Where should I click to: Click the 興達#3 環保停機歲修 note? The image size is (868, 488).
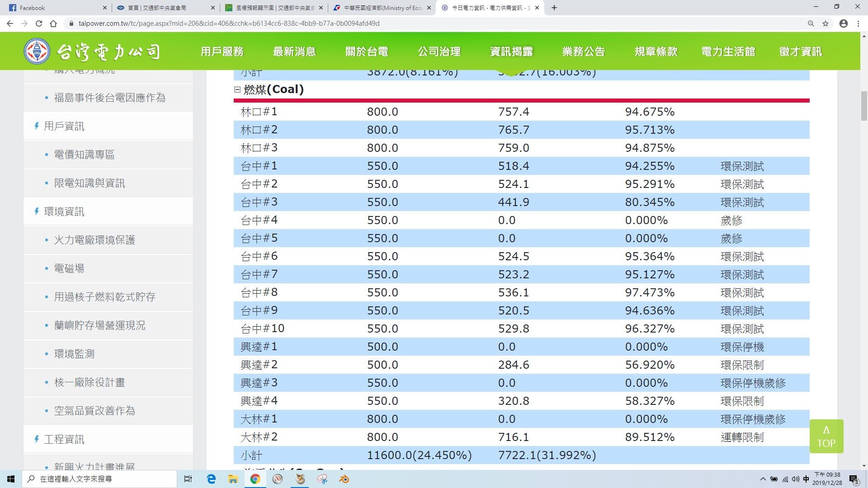tap(753, 383)
